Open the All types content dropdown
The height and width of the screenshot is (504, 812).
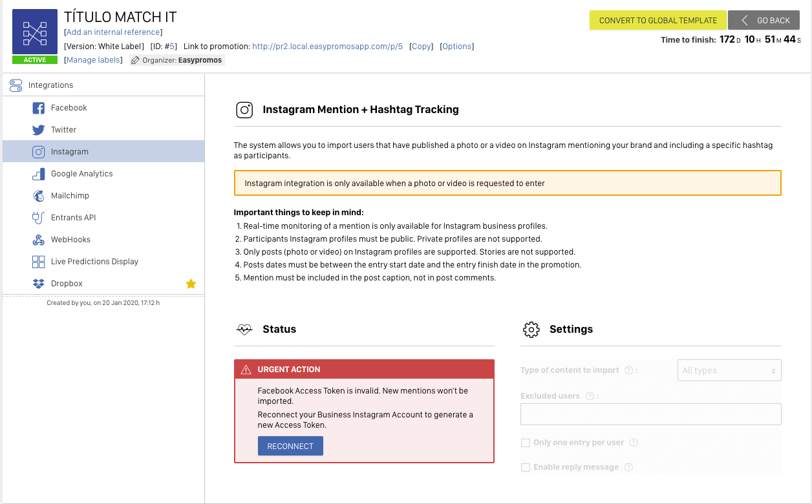tap(729, 370)
